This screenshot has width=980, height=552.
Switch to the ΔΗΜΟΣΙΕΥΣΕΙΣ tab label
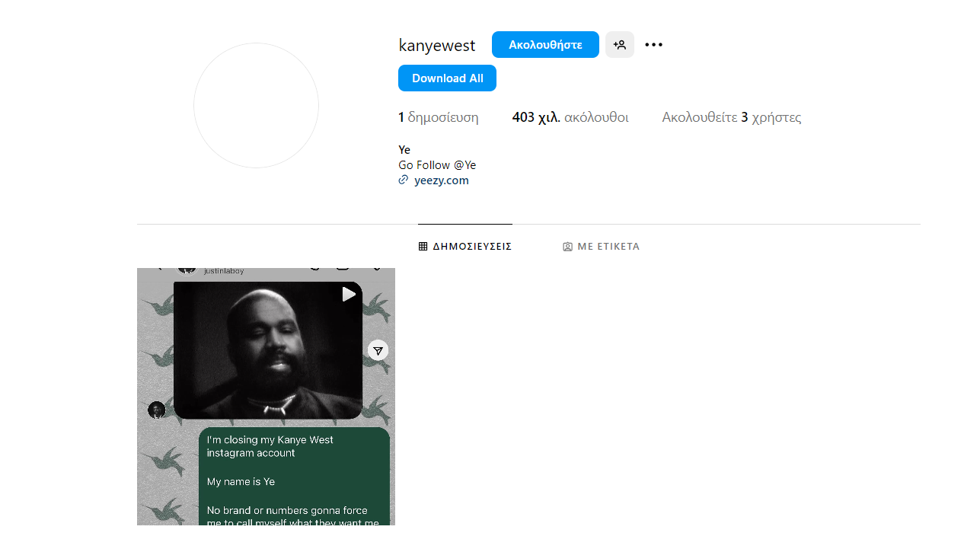[x=472, y=247]
